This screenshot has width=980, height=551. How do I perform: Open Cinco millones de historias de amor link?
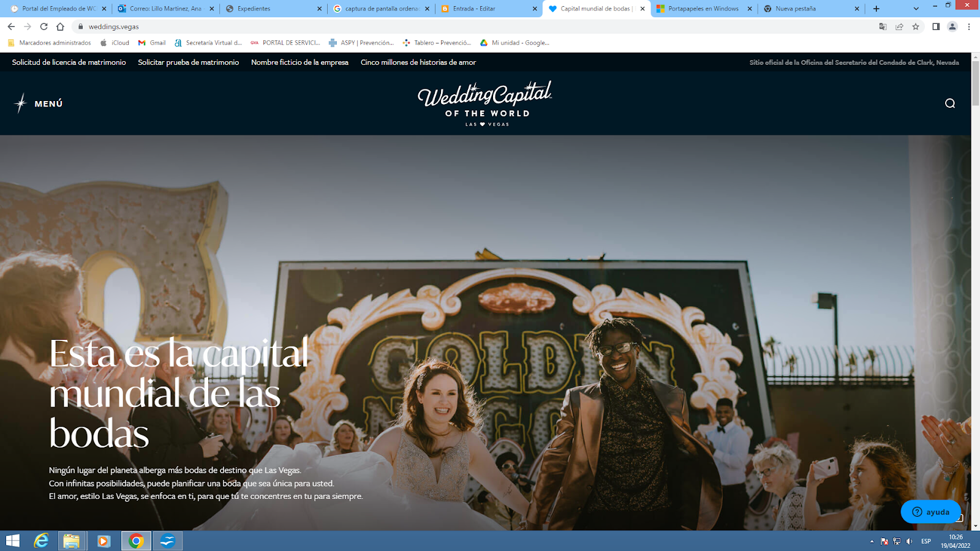(x=418, y=62)
